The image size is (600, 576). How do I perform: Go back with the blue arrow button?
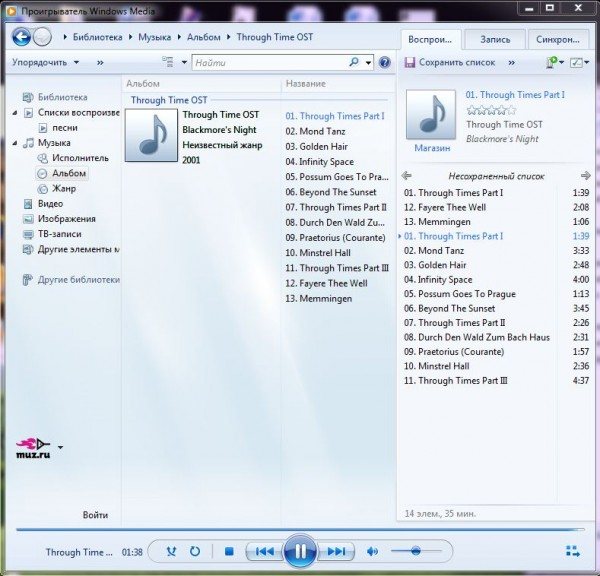[21, 37]
